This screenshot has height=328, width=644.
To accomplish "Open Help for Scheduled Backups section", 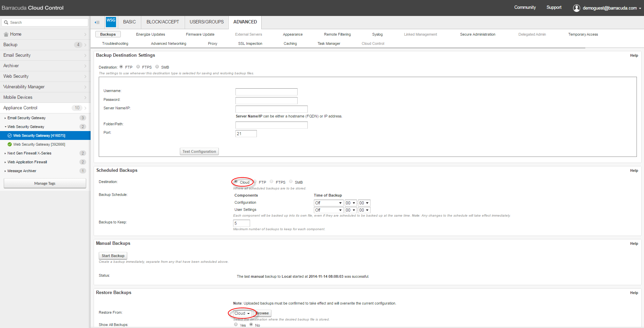I will pos(634,170).
